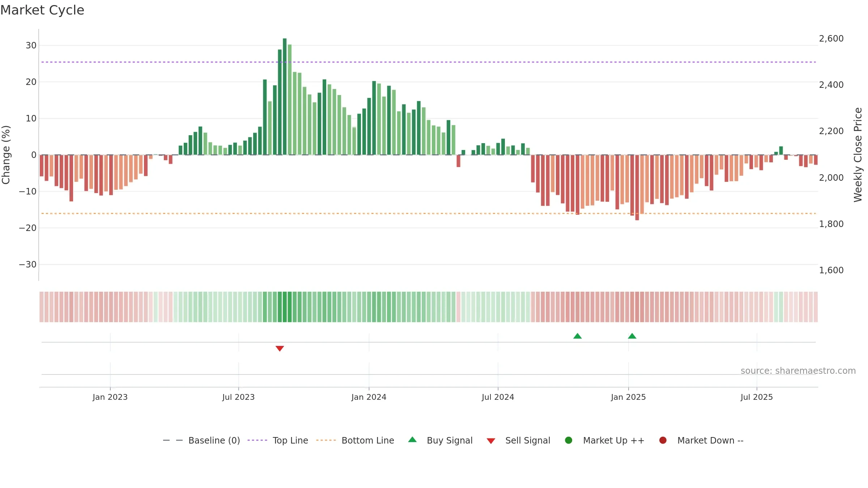The image size is (868, 488).
Task: Click the buy signal triangle before Jan 2025
Action: (x=578, y=336)
